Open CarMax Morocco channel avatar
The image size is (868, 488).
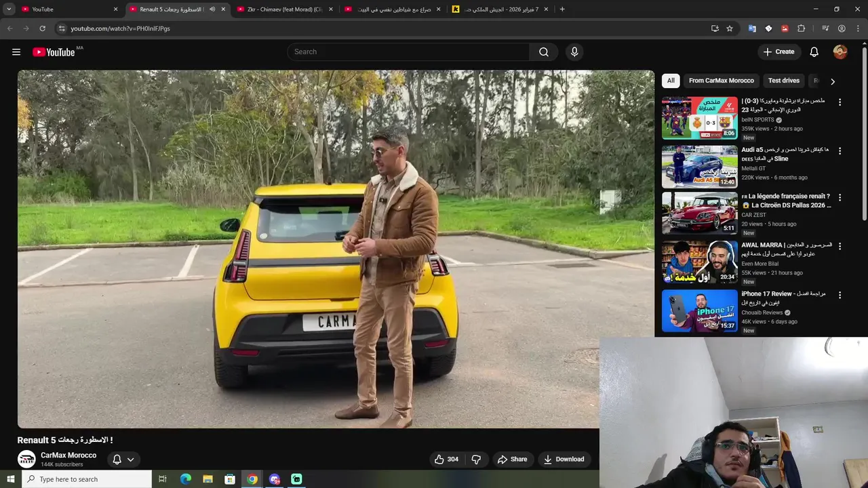click(x=26, y=460)
